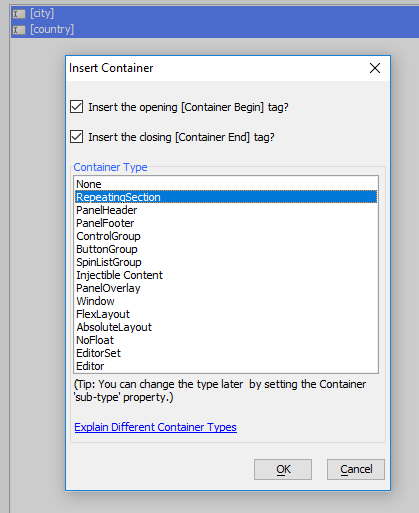The width and height of the screenshot is (419, 513).
Task: Pick ControlGroup from the Container Type list
Action: click(226, 236)
